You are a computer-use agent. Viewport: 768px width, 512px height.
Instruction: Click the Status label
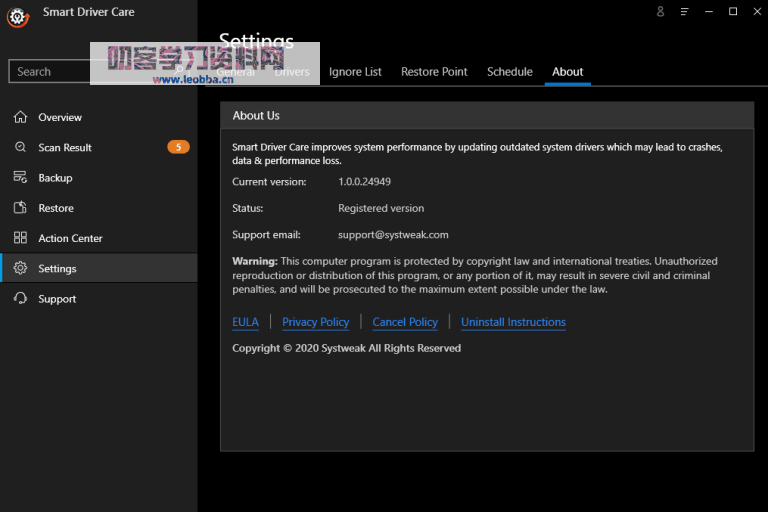[247, 208]
